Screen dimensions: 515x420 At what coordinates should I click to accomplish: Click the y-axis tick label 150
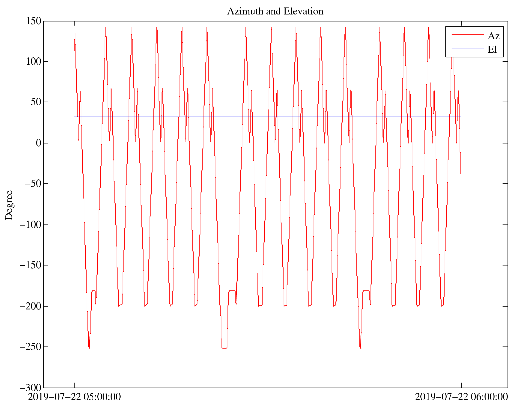click(x=33, y=21)
